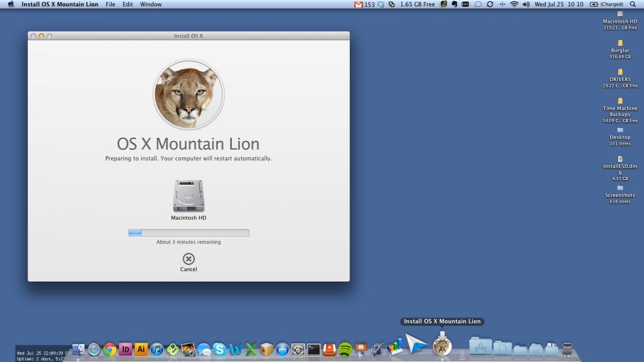Close the Install OS X window
The width and height of the screenshot is (644, 362).
33,36
